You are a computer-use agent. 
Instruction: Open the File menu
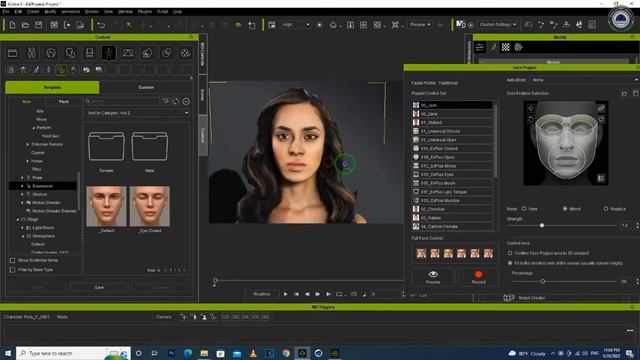tap(6, 12)
